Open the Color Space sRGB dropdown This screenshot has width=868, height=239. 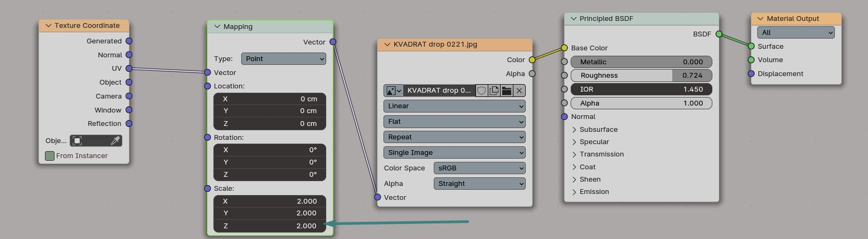479,168
